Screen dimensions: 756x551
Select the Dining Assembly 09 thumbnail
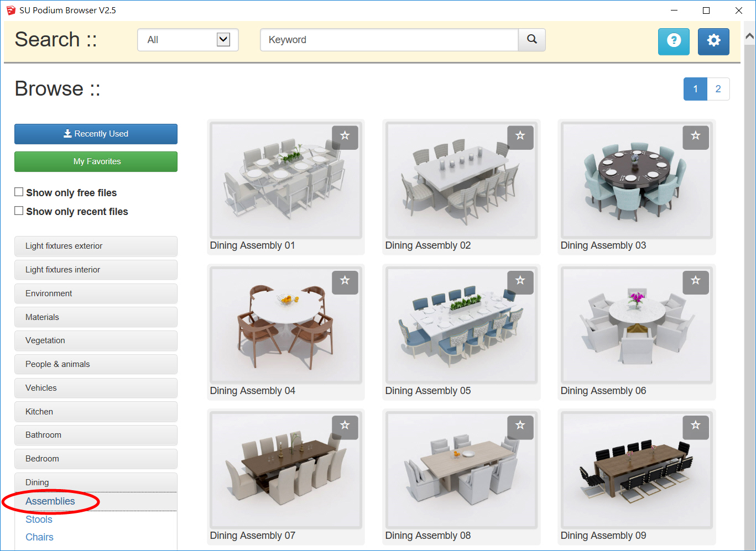coord(637,470)
